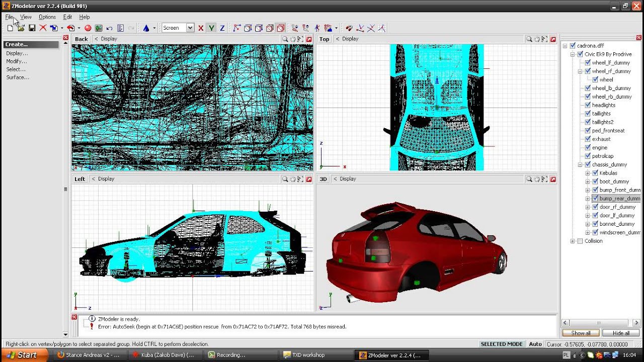
Task: Click the blue cone pivot helper icon
Action: tap(146, 28)
